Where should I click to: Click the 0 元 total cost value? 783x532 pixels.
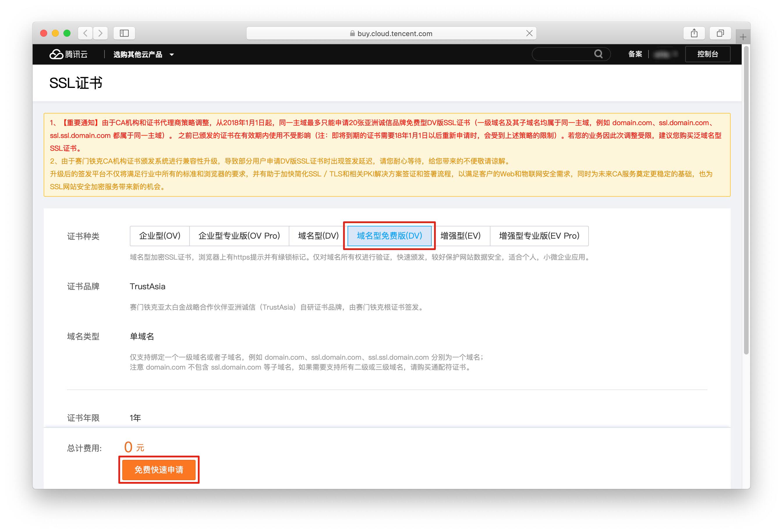pyautogui.click(x=134, y=447)
